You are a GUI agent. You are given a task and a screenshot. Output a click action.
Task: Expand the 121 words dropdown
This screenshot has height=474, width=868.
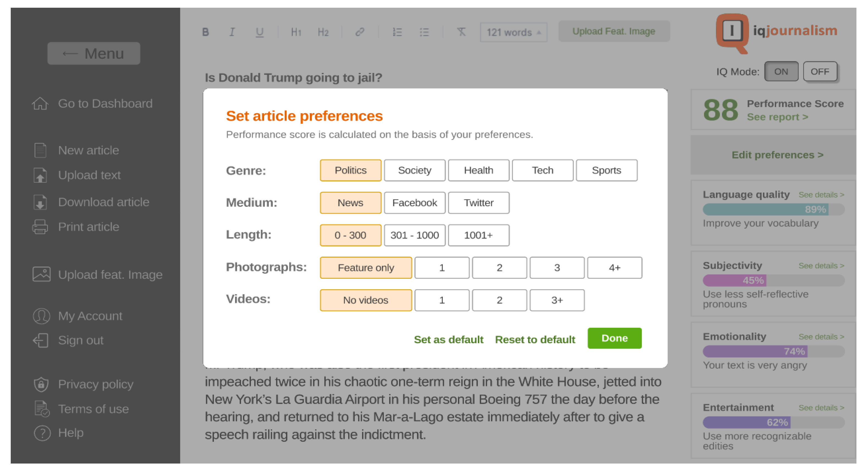pyautogui.click(x=513, y=32)
